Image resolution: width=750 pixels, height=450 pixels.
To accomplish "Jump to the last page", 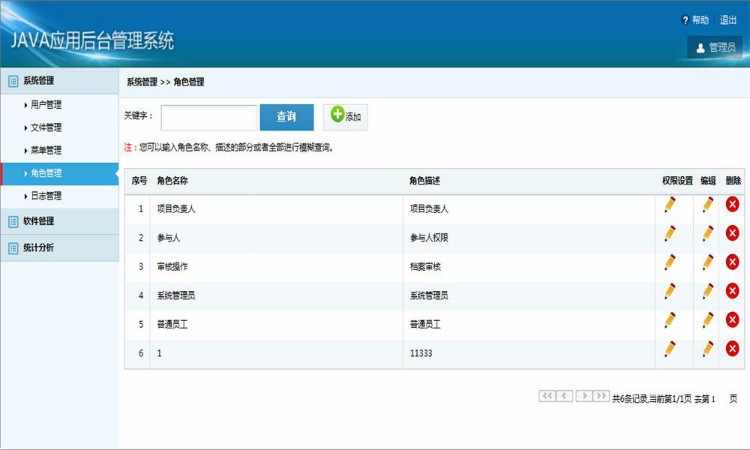I will pos(601,396).
